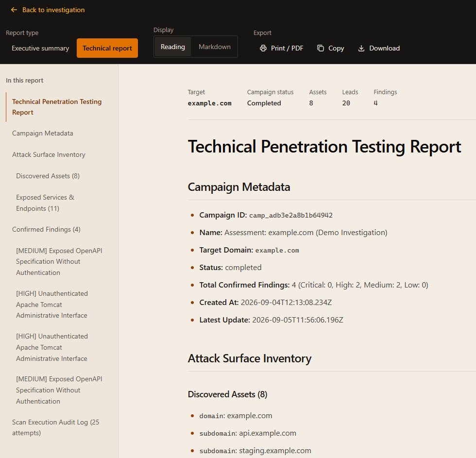Go to Scan Execution Audit Log entry
Viewport: 476px width, 458px height.
55,427
